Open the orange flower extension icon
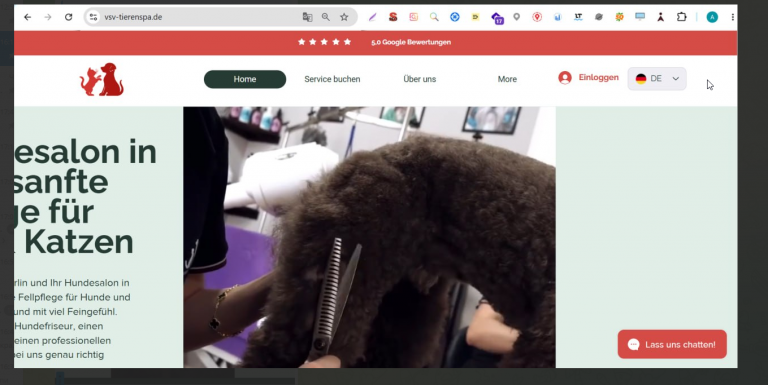 coord(619,17)
